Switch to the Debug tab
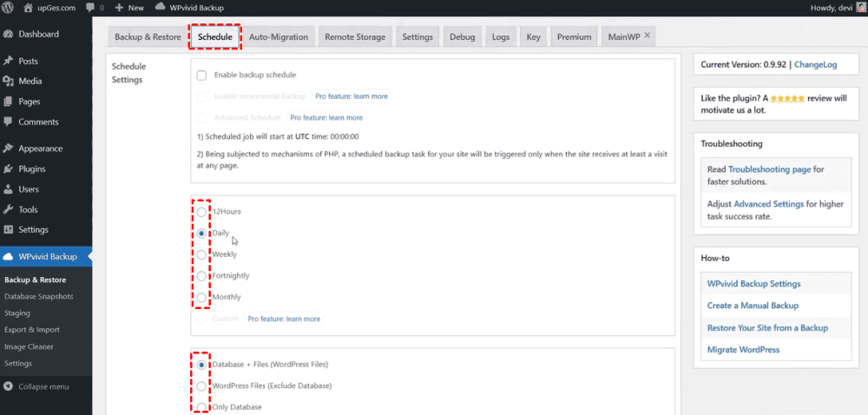 (463, 37)
